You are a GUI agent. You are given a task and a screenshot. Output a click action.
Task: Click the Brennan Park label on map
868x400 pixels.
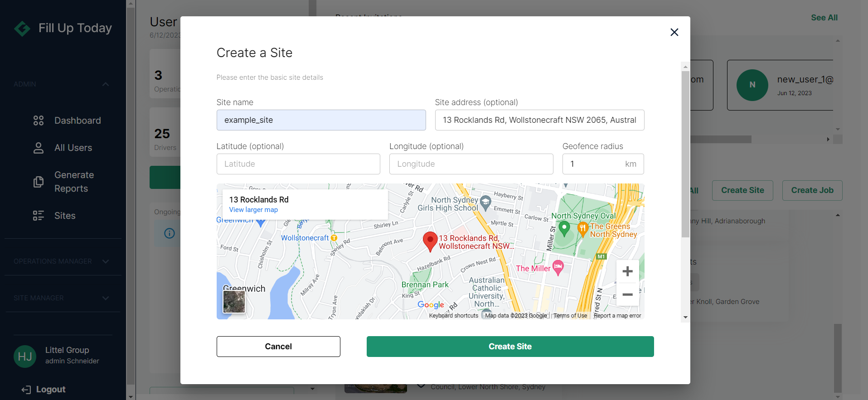click(x=425, y=284)
